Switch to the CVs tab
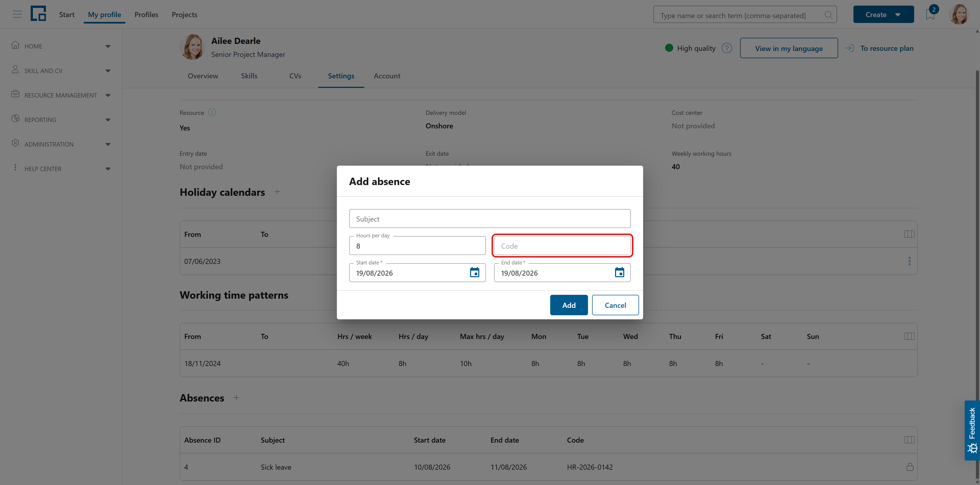 (x=295, y=76)
